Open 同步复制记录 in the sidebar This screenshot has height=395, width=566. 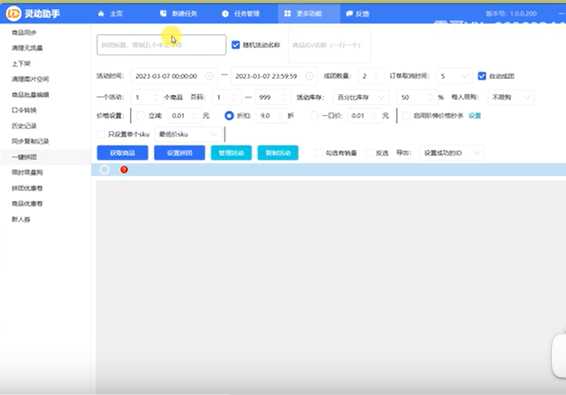pos(30,141)
